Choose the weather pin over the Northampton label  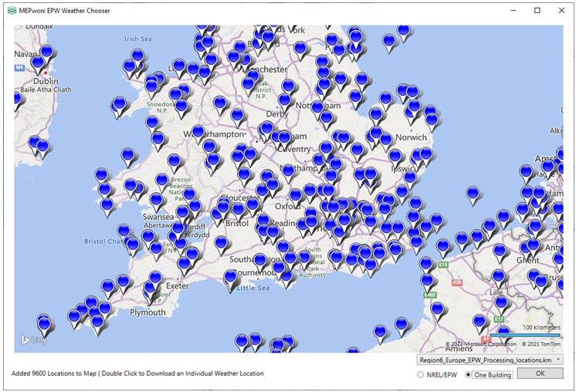point(288,171)
